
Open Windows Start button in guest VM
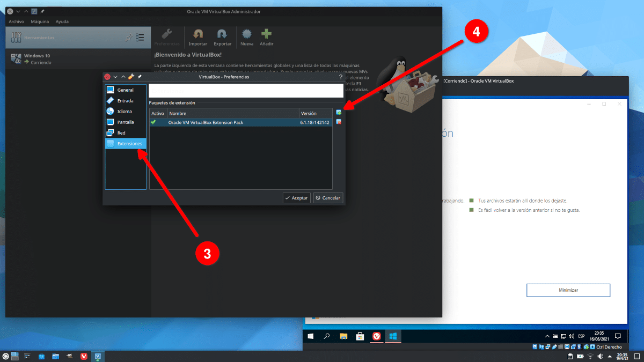pos(310,336)
